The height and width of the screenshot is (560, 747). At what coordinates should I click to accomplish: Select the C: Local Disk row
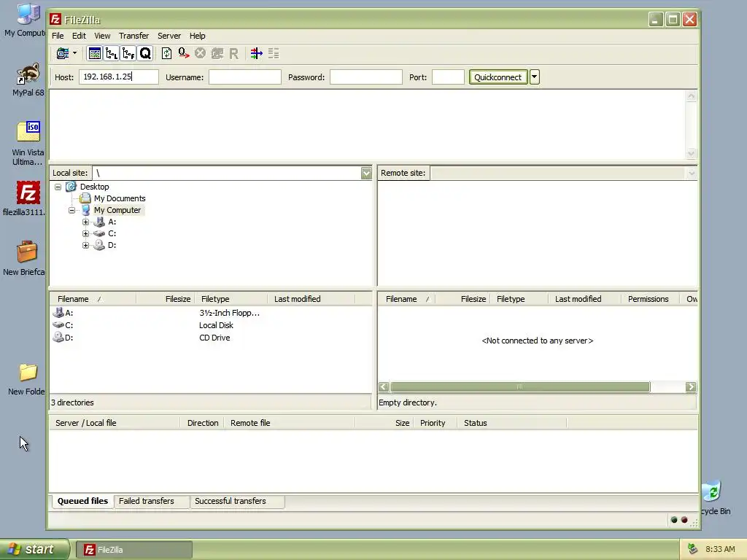click(210, 325)
